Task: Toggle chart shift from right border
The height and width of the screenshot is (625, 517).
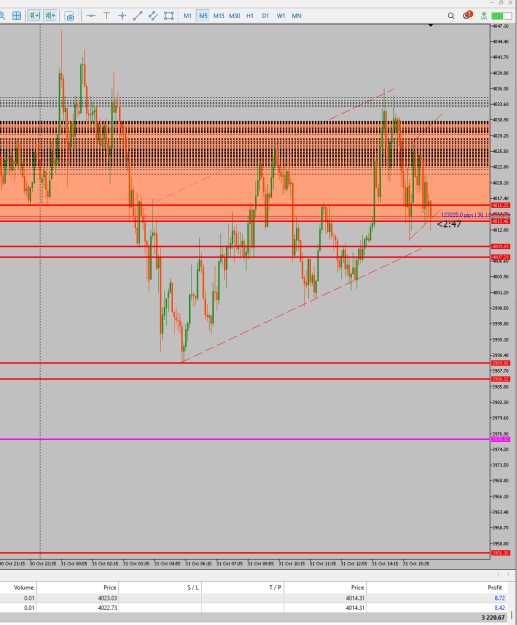Action: coord(50,16)
